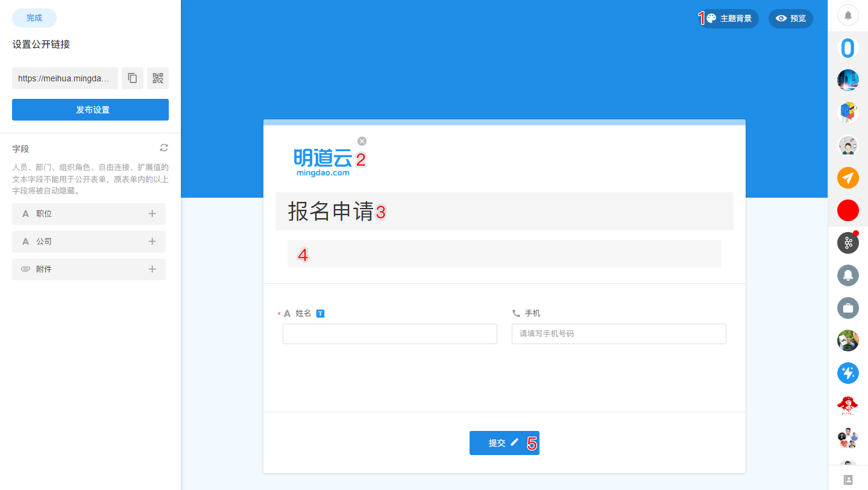Image resolution: width=868 pixels, height=490 pixels.
Task: Copy the public link URL
Action: 133,78
